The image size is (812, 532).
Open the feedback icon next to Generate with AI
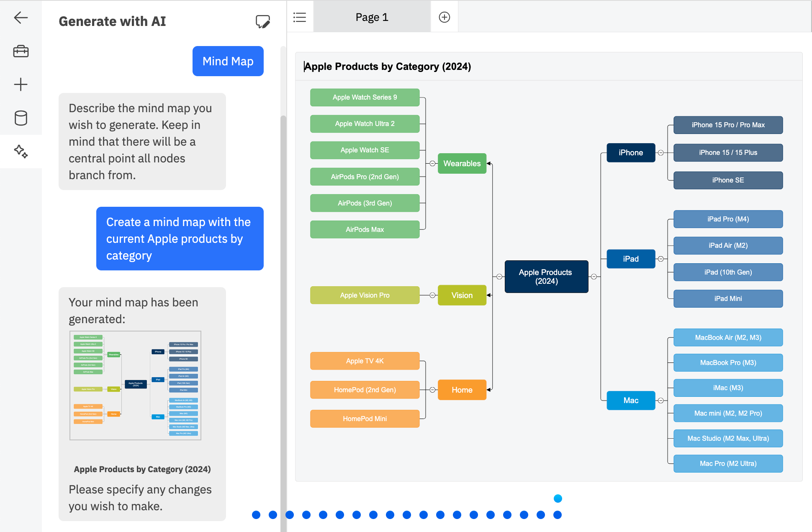click(x=263, y=21)
